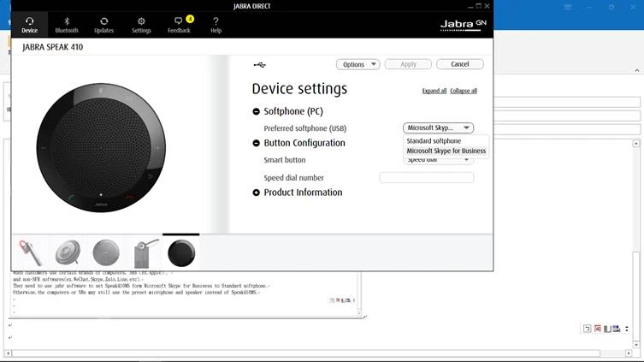Select the red Bluetooth headset thumbnail

pyautogui.click(x=31, y=252)
